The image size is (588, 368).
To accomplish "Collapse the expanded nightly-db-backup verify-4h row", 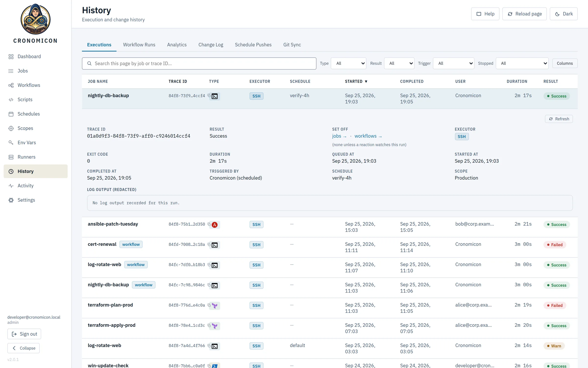I will (330, 99).
